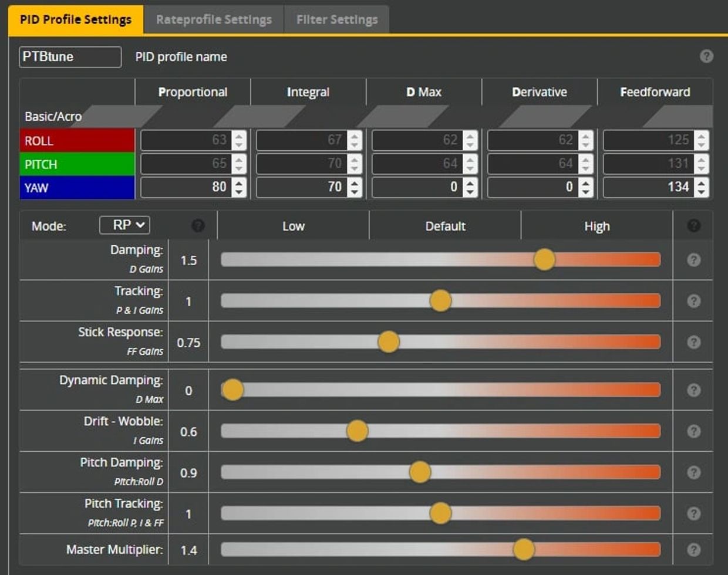Screen dimensions: 728x575
Task: Click help icon for Drift - Wobble row
Action: tap(693, 431)
